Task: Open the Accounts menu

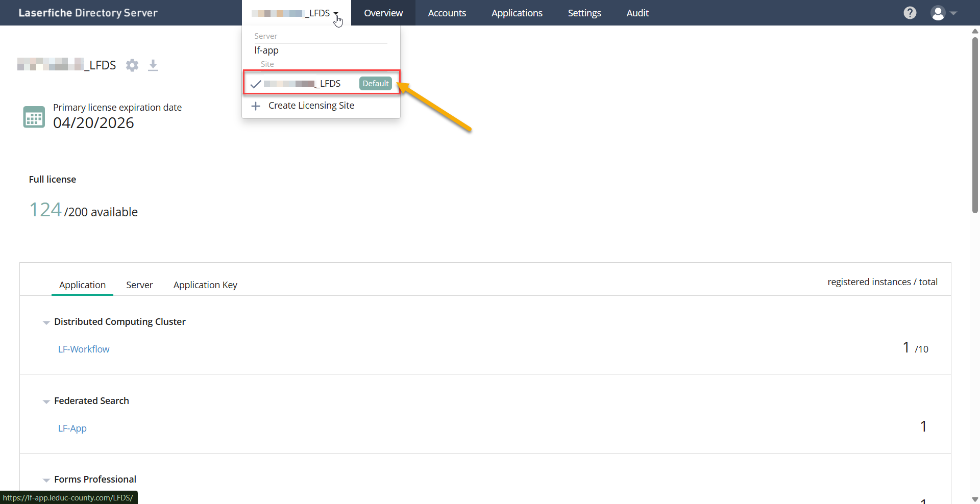Action: coord(447,13)
